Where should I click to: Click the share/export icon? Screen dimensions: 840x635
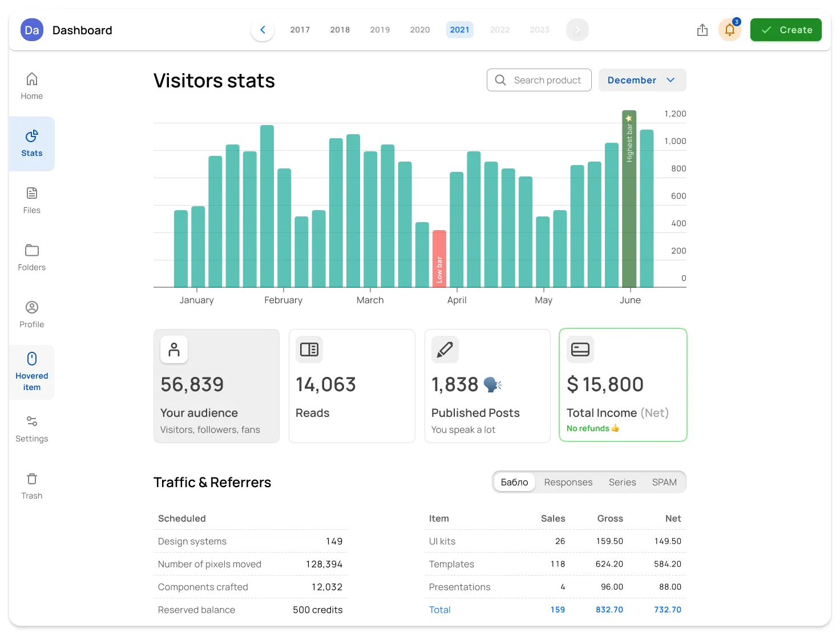point(702,30)
